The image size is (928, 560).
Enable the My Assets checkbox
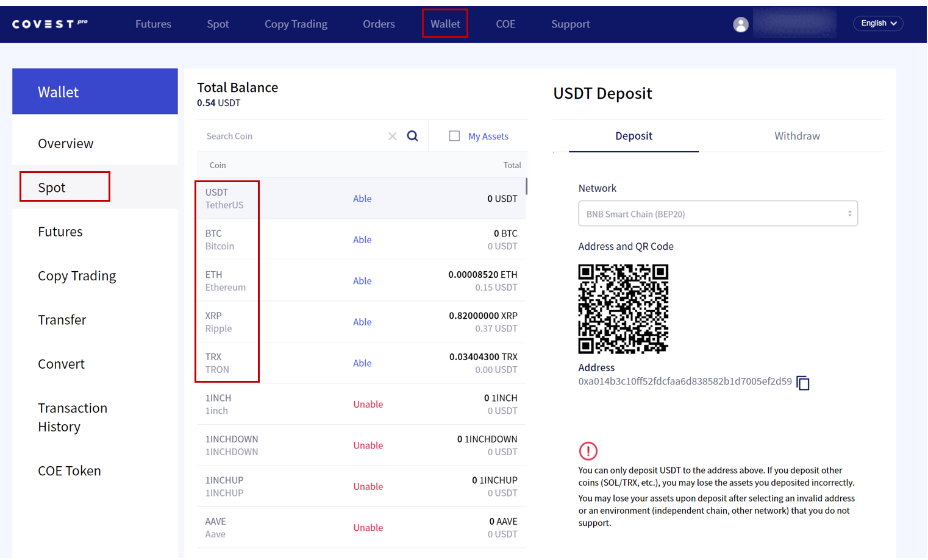[x=454, y=136]
